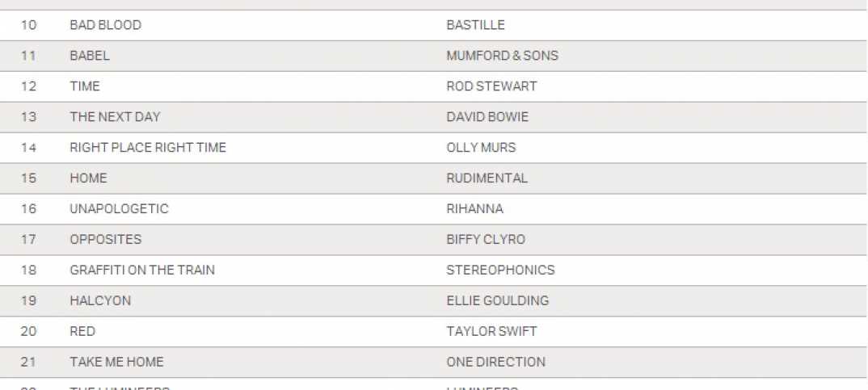The height and width of the screenshot is (390, 868).
Task: Click THE NEXT DAY album title
Action: click(115, 117)
